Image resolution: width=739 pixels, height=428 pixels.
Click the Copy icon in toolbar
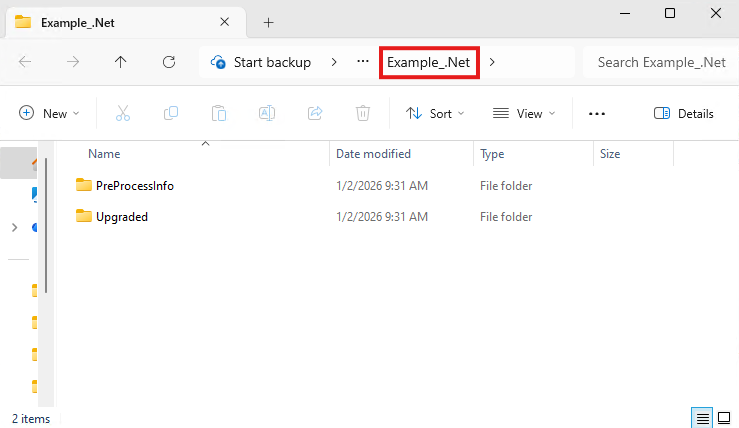[x=171, y=114]
